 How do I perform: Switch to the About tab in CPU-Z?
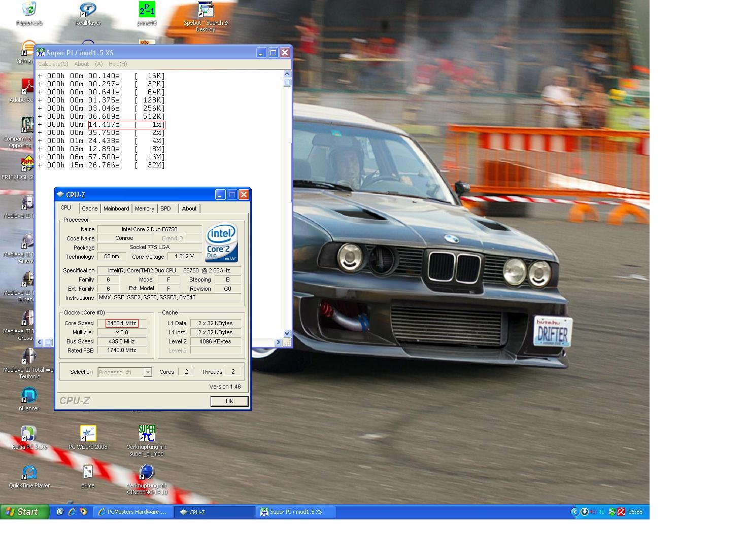(x=189, y=208)
